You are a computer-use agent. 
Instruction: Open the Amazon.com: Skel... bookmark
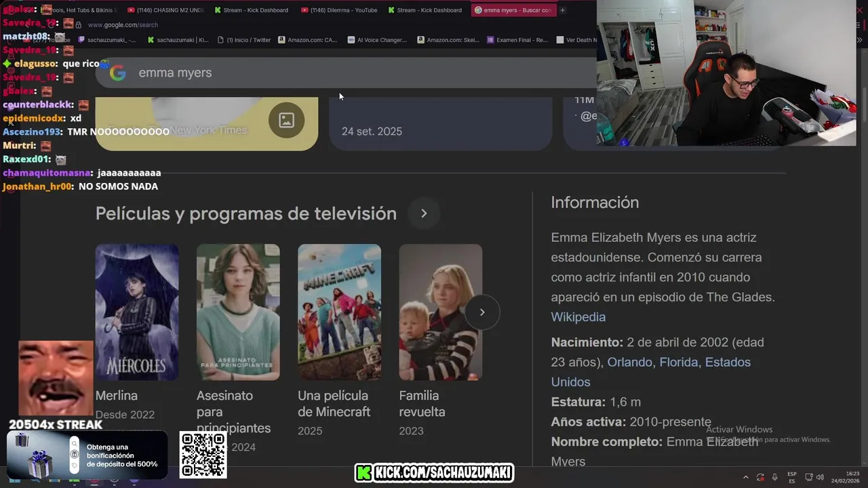click(448, 40)
